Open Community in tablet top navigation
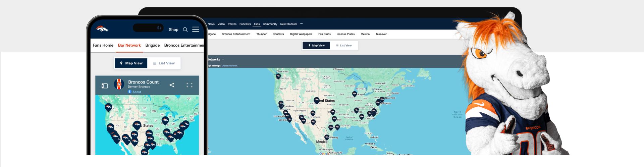Screen dimensions: 644x167 (x=270, y=24)
